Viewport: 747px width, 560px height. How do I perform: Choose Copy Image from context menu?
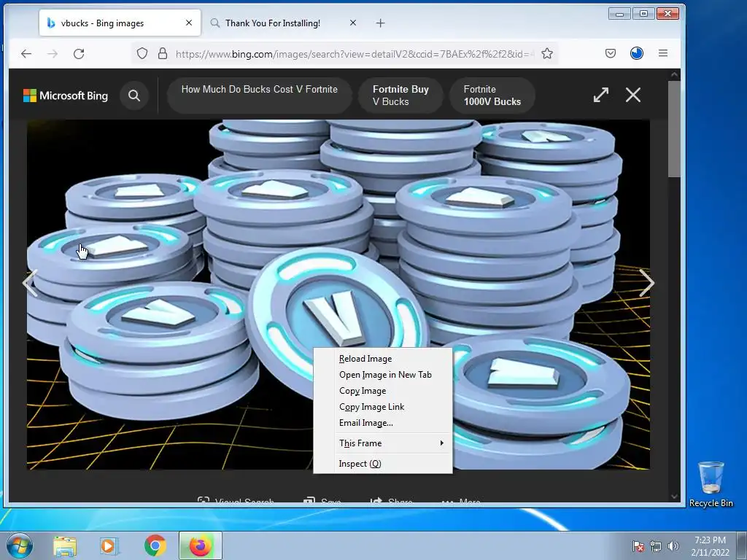(382, 391)
